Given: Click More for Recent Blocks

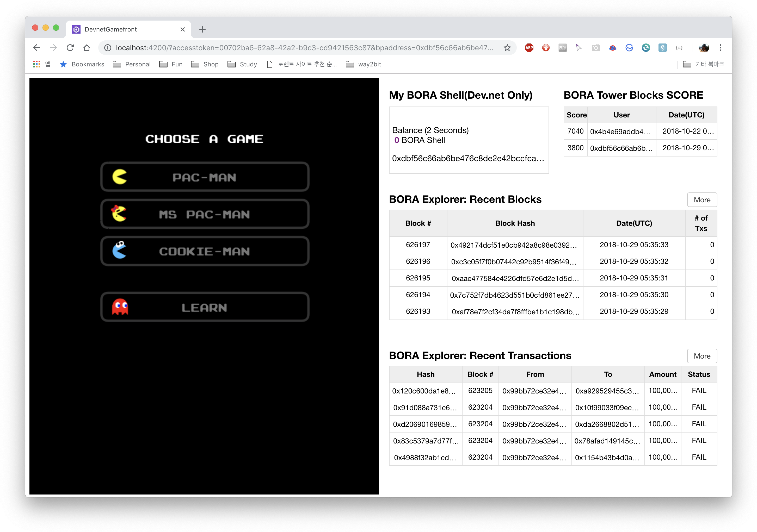Looking at the screenshot, I should 702,200.
